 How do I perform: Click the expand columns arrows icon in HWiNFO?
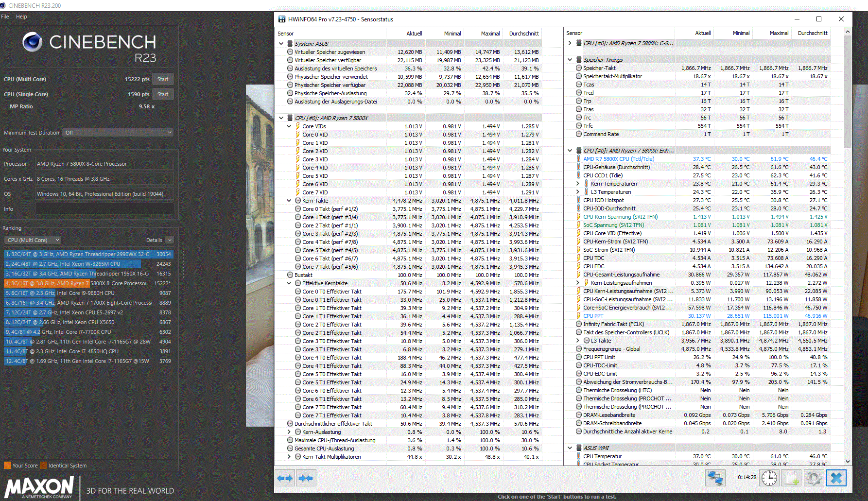(x=285, y=478)
